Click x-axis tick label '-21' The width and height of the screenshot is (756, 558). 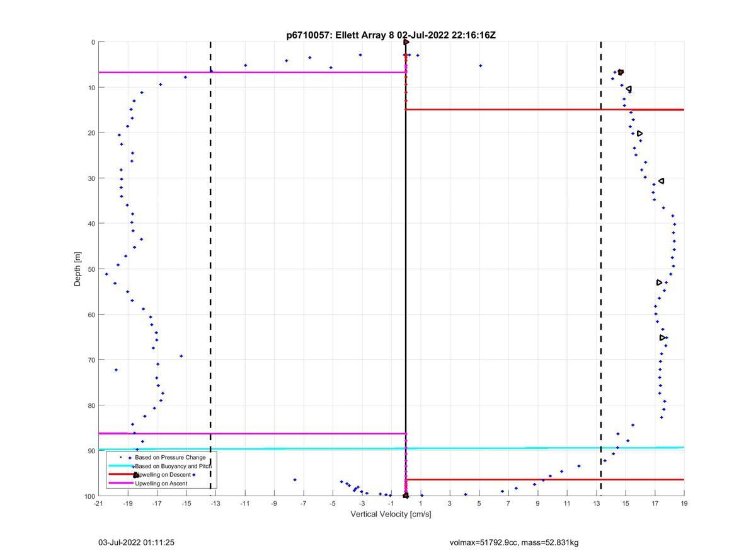[98, 504]
